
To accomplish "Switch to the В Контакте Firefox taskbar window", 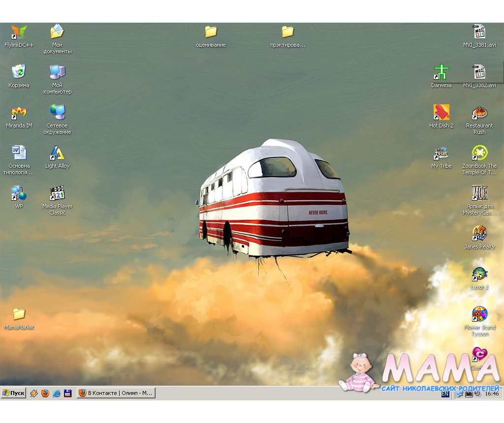I will pos(116,393).
